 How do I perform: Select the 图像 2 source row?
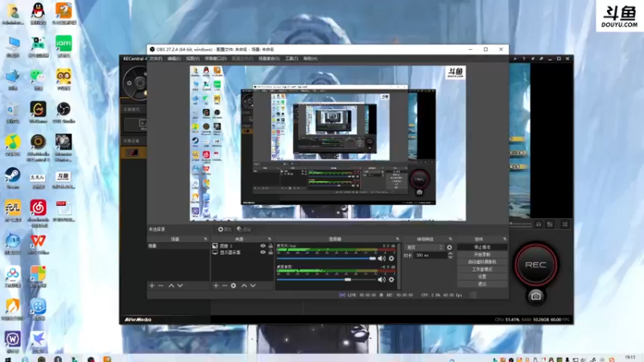coord(242,246)
